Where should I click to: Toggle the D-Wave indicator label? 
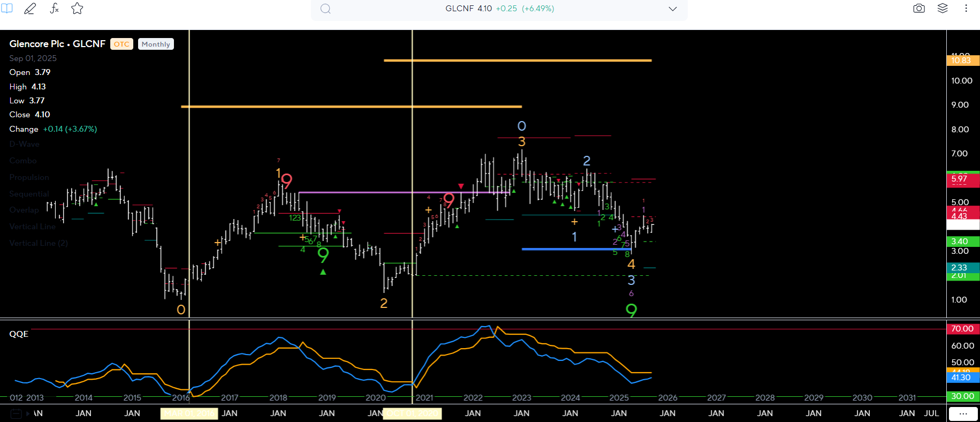tap(24, 144)
